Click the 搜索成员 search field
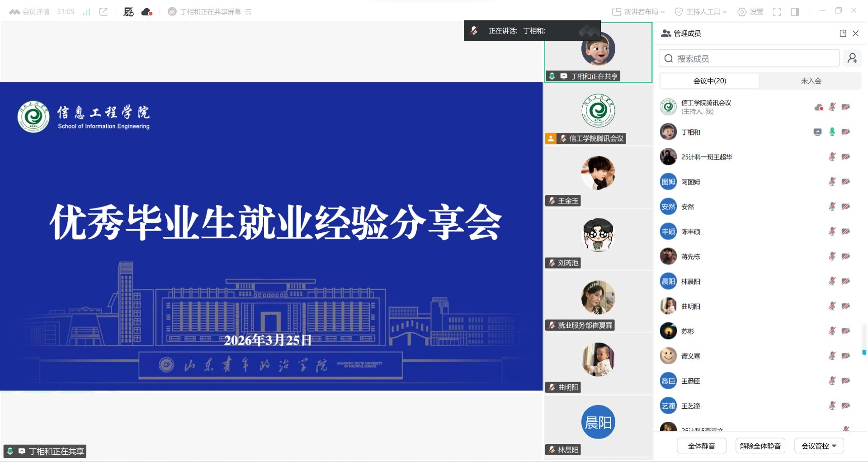Image resolution: width=868 pixels, height=462 pixels. [x=749, y=59]
